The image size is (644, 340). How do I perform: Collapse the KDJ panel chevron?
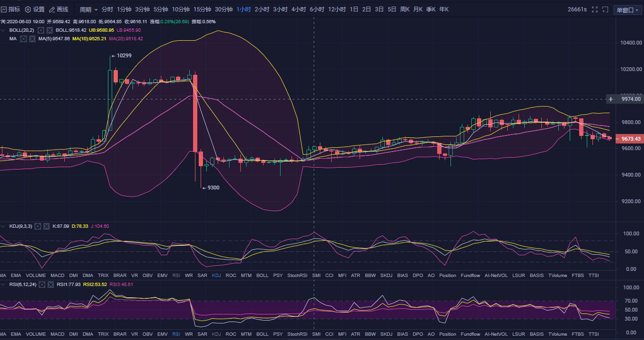[x=4, y=226]
